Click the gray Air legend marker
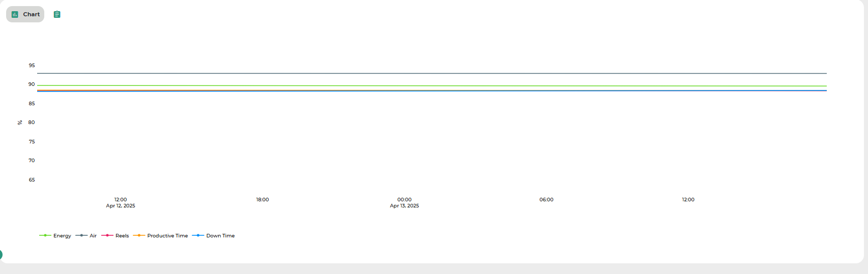 81,235
